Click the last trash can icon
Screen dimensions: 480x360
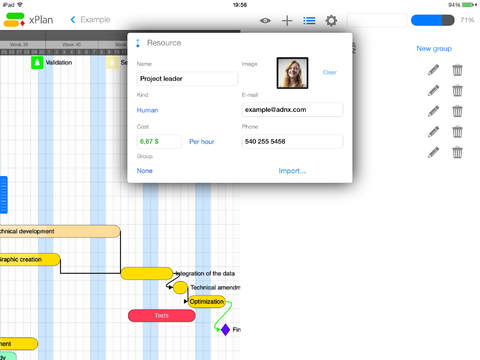457,152
